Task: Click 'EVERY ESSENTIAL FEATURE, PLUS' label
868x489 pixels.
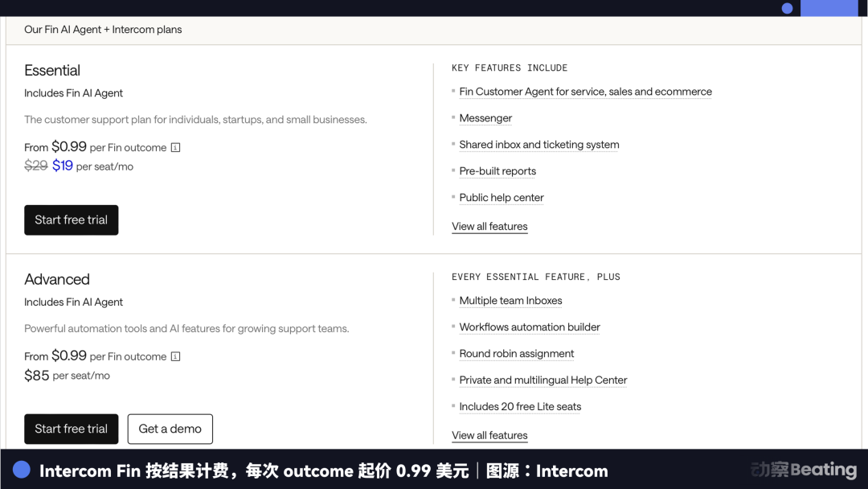Action: click(536, 277)
